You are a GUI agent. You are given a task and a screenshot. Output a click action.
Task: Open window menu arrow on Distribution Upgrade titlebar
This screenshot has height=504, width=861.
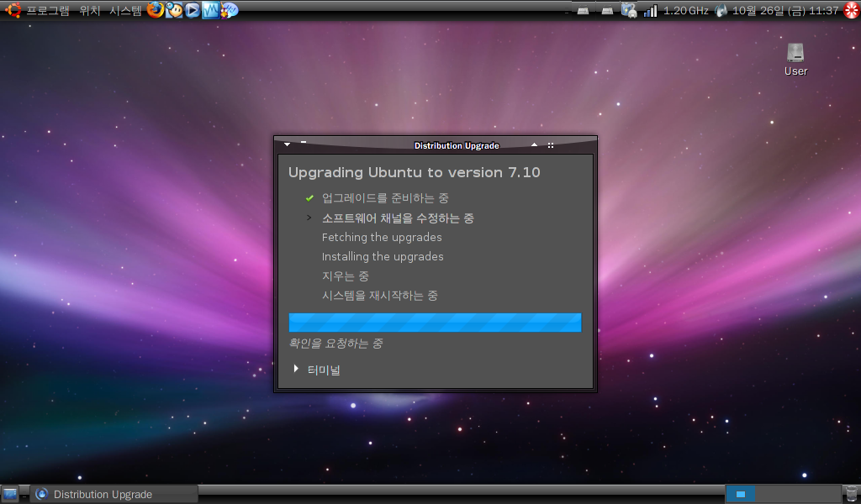pos(288,144)
